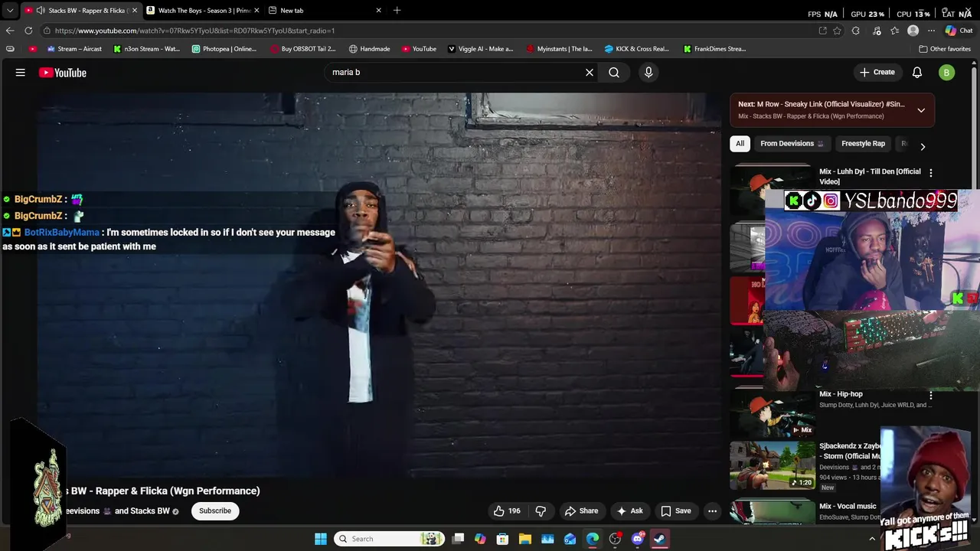Open 'n3on Stream' bookmark
Image resolution: width=980 pixels, height=551 pixels.
click(146, 49)
